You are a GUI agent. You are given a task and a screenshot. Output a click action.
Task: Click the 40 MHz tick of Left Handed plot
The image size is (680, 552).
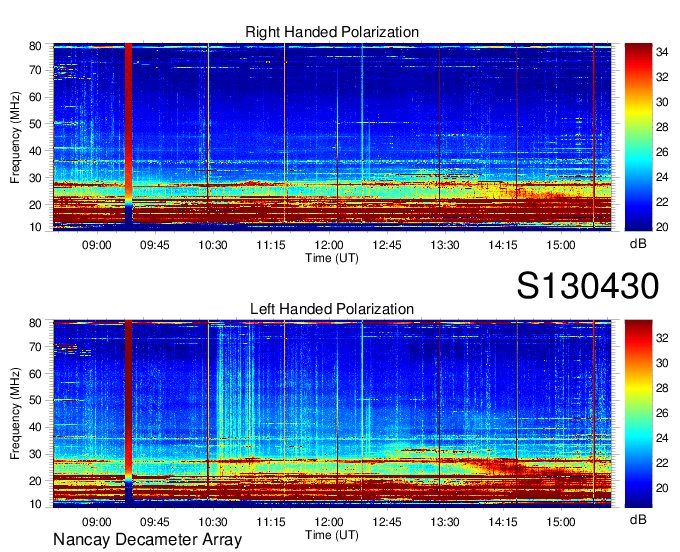(35, 427)
